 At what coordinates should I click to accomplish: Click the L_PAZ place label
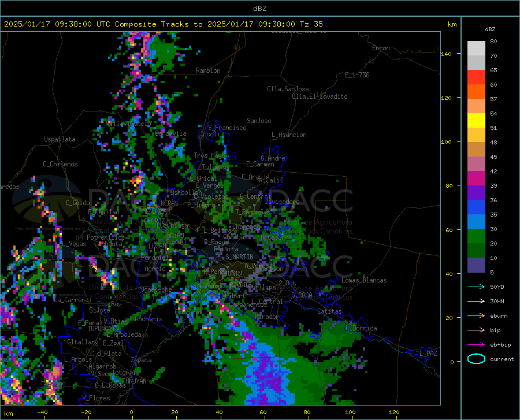point(428,354)
